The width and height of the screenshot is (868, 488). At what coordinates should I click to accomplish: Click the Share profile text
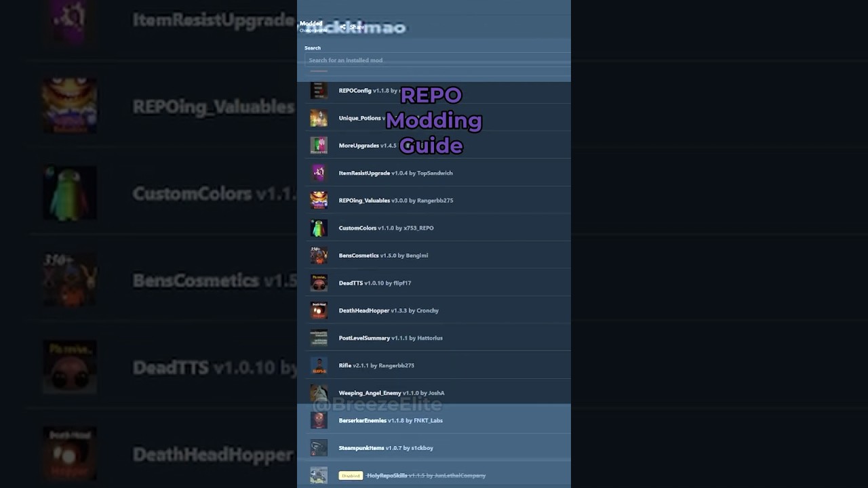click(x=357, y=27)
